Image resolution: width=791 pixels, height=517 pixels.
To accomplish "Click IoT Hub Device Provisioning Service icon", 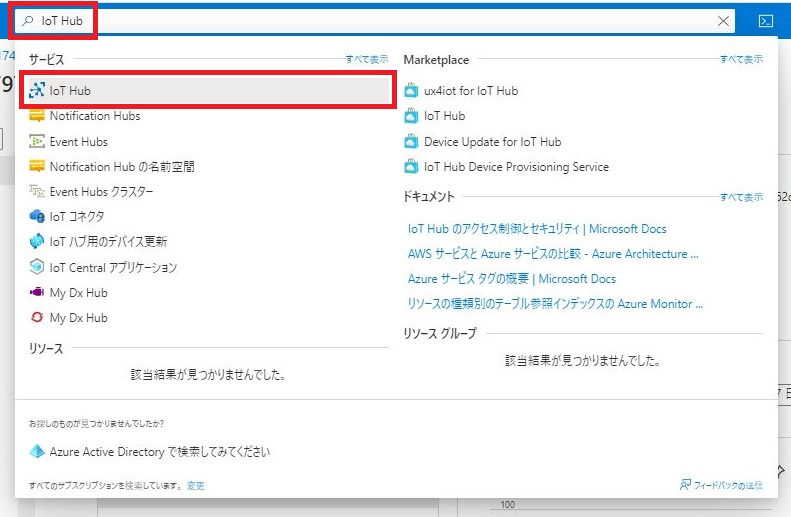I will pos(411,166).
